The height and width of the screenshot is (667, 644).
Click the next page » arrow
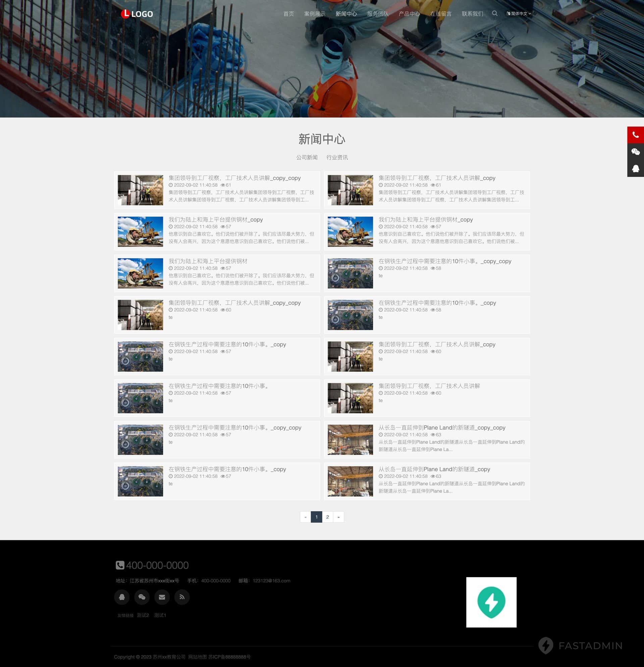(338, 517)
